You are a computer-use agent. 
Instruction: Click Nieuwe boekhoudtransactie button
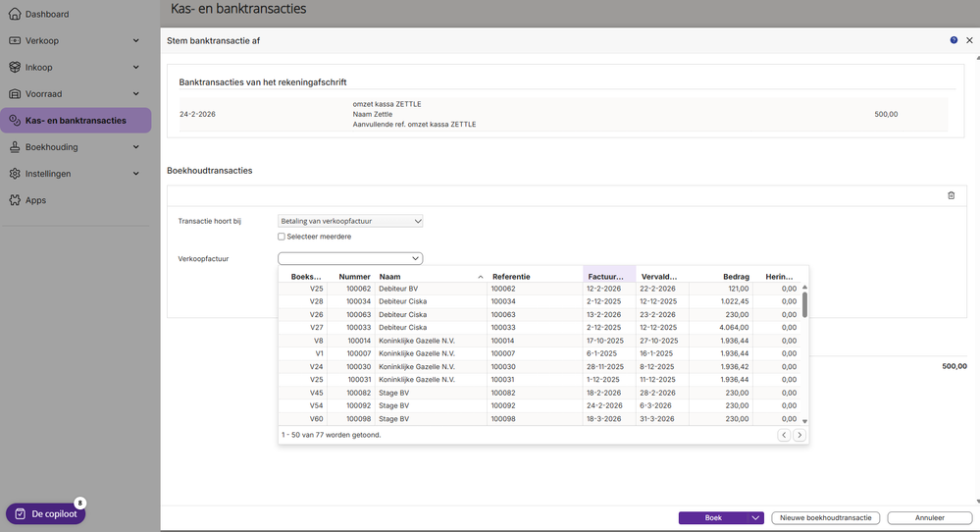(x=826, y=517)
